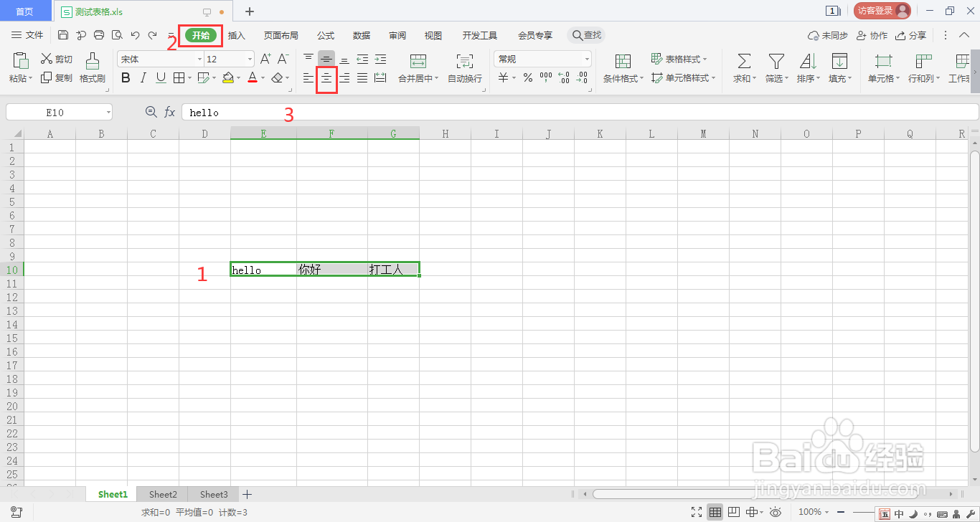Cut the selection with 剪切
980x522 pixels.
[x=57, y=59]
